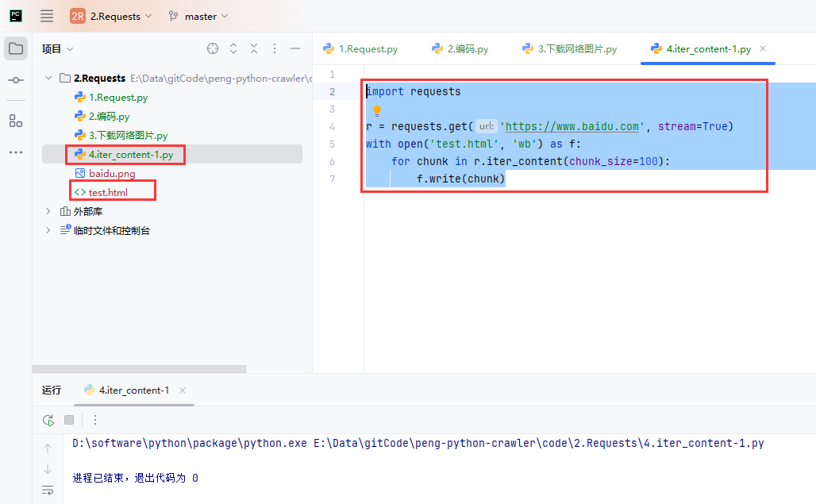
Task: Open the Commit tool window icon
Action: [16, 80]
